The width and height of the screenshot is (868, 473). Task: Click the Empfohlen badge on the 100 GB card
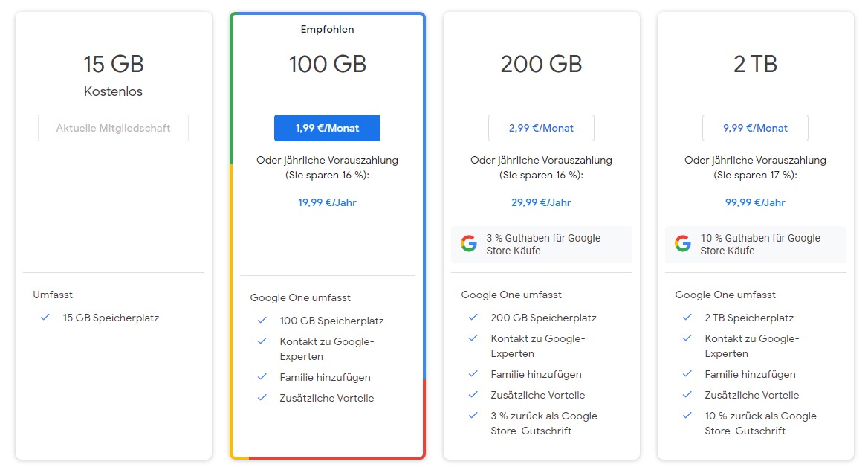point(327,29)
